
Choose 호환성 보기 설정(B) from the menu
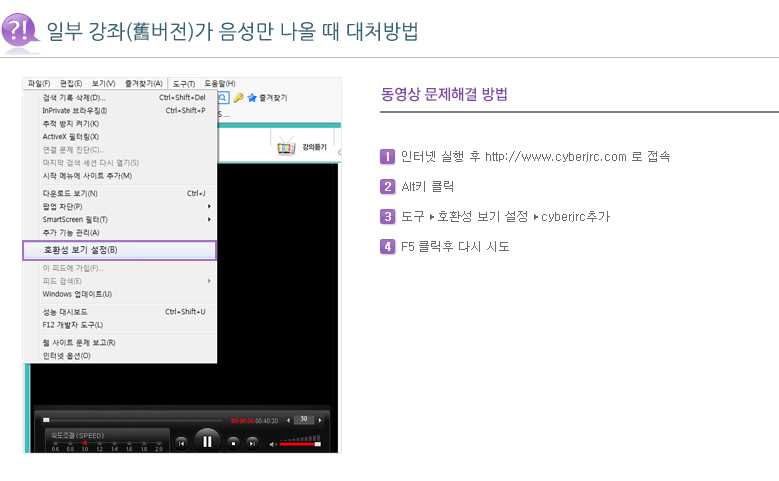120,250
